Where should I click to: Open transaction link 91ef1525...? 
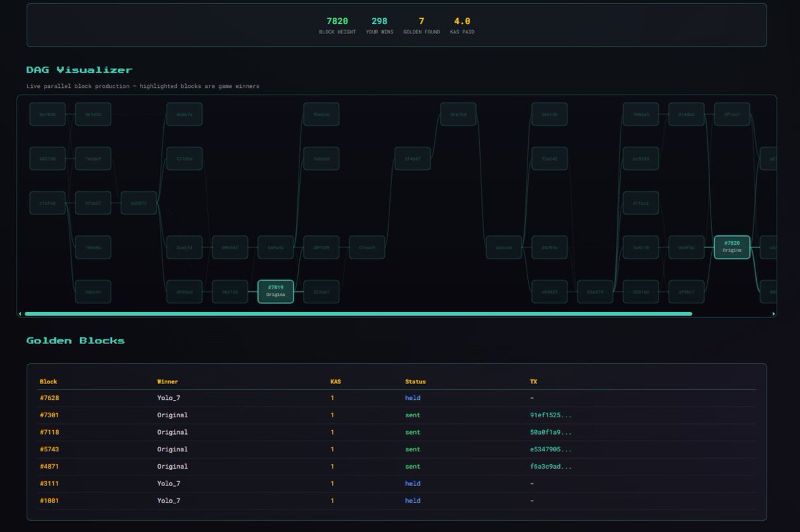point(551,415)
